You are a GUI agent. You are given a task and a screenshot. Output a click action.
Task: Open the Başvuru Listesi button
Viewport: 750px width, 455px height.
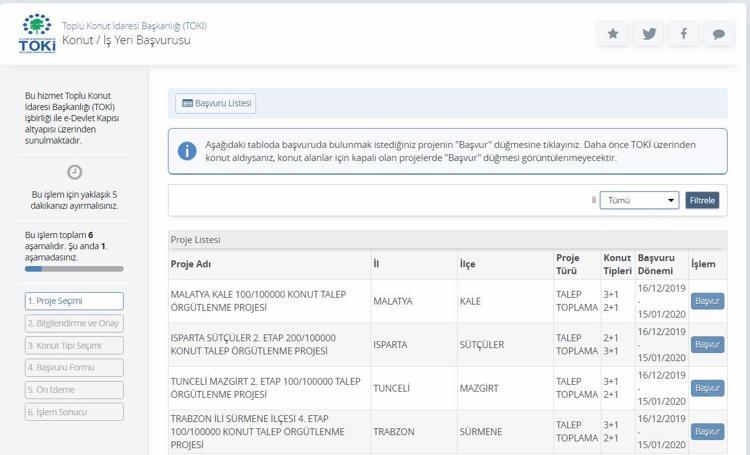pos(216,103)
